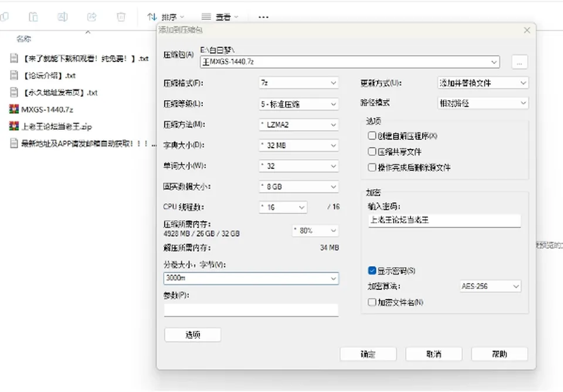Open the 分卷大小 dropdown showing 3000m
The width and height of the screenshot is (563, 392).
[x=251, y=278]
